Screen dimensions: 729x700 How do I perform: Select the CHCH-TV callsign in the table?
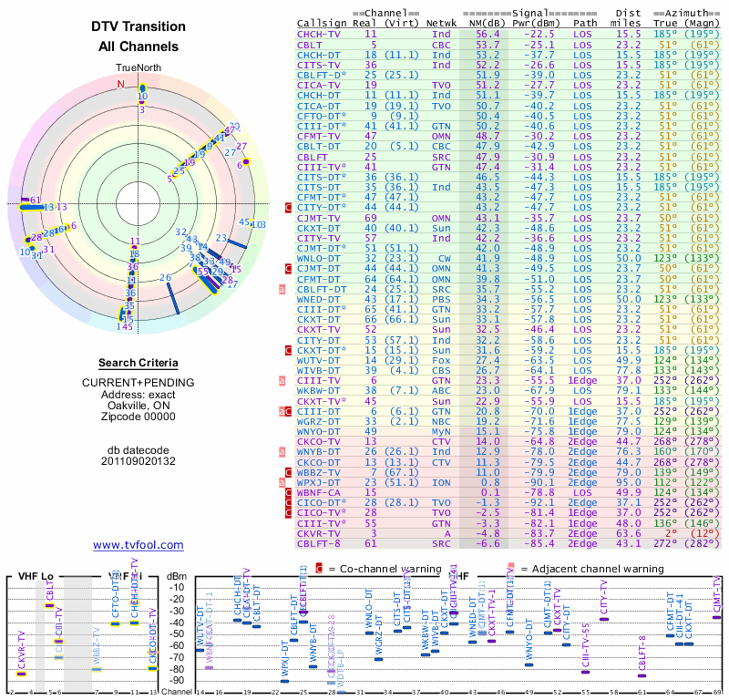point(318,35)
